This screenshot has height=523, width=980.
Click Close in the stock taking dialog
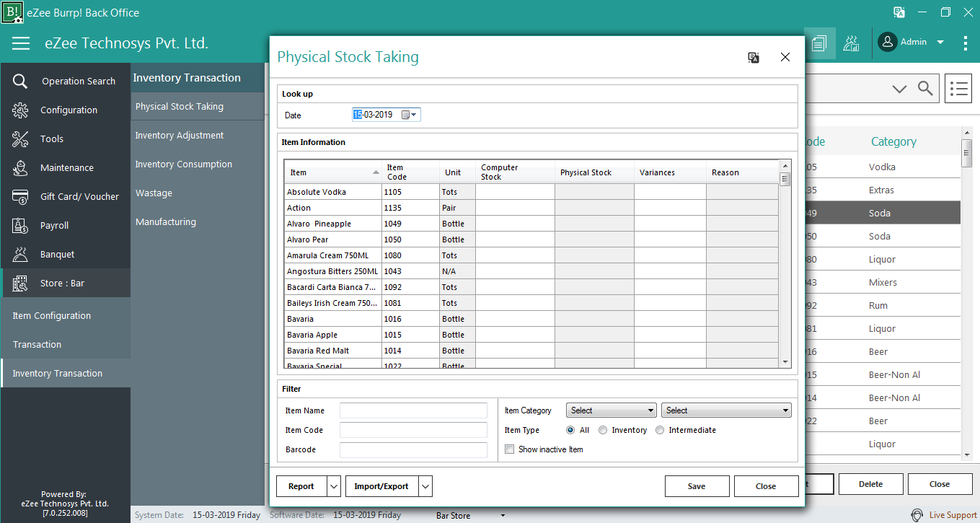pos(766,486)
